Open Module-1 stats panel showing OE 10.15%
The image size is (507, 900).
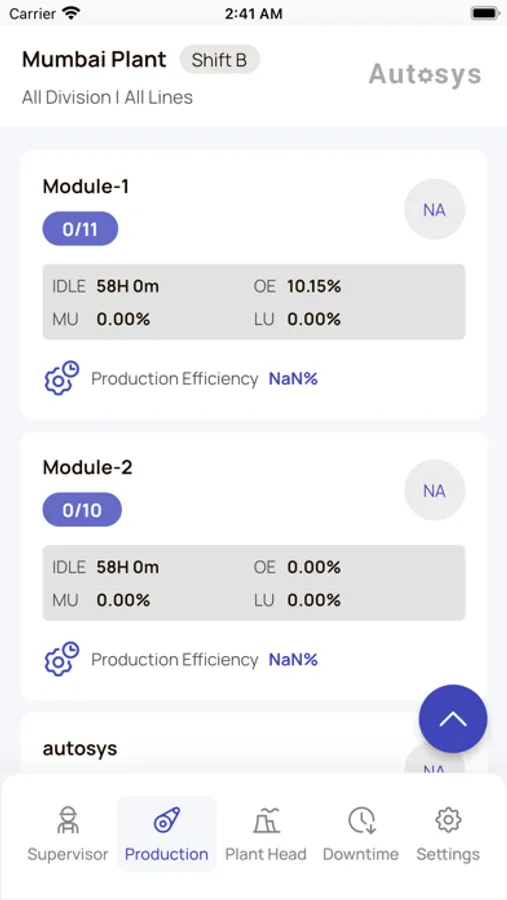[254, 302]
